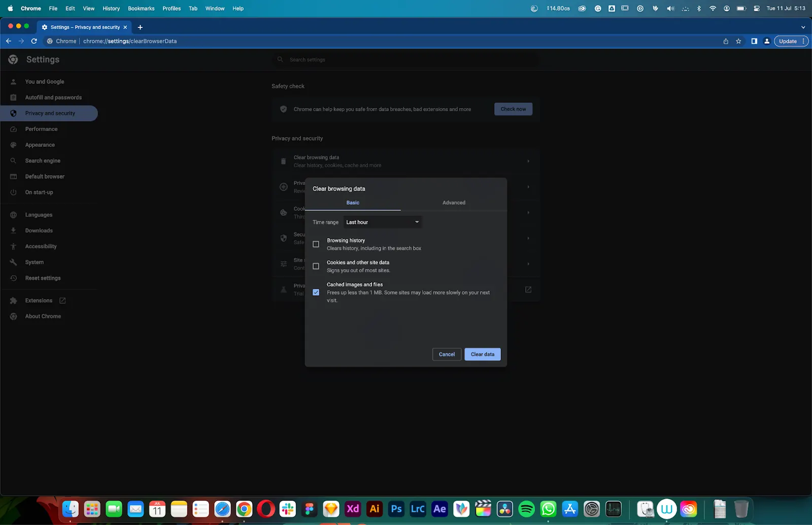Open Appearance settings

(x=40, y=145)
